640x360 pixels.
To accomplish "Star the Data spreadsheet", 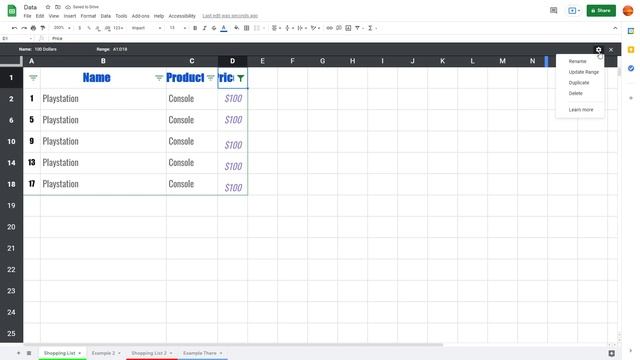I will point(48,7).
